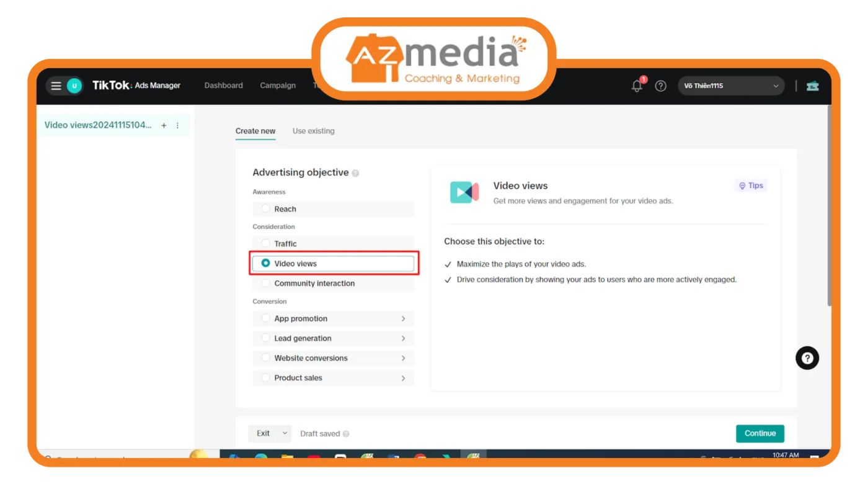This screenshot has height=489, width=868.
Task: Click the Consideration section label
Action: click(x=273, y=227)
